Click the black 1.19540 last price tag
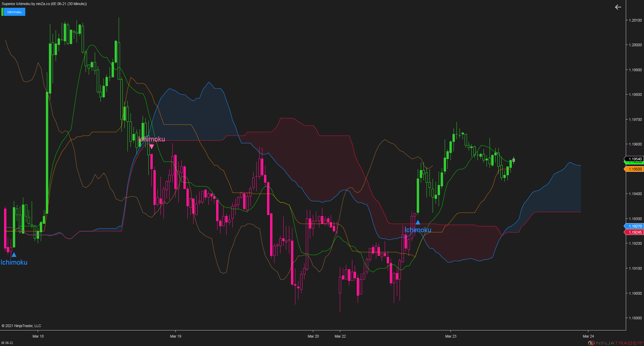The height and width of the screenshot is (346, 644). click(634, 159)
